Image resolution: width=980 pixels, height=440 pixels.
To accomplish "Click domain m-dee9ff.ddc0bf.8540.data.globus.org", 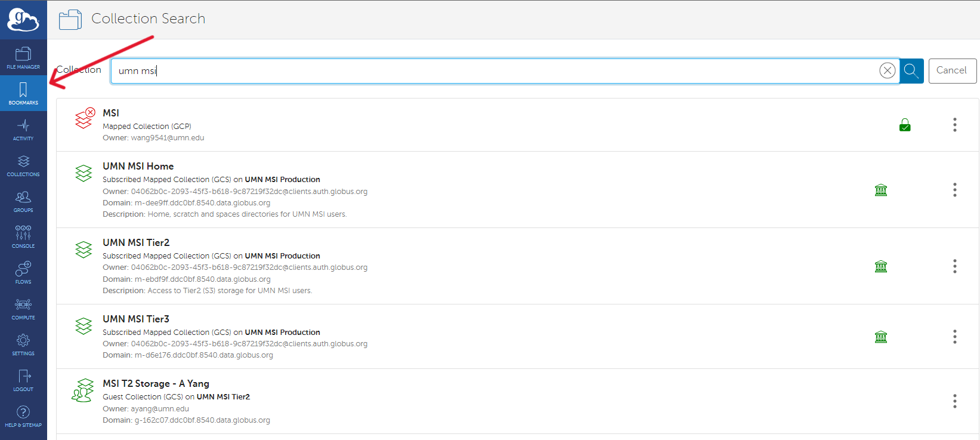I will pyautogui.click(x=202, y=203).
